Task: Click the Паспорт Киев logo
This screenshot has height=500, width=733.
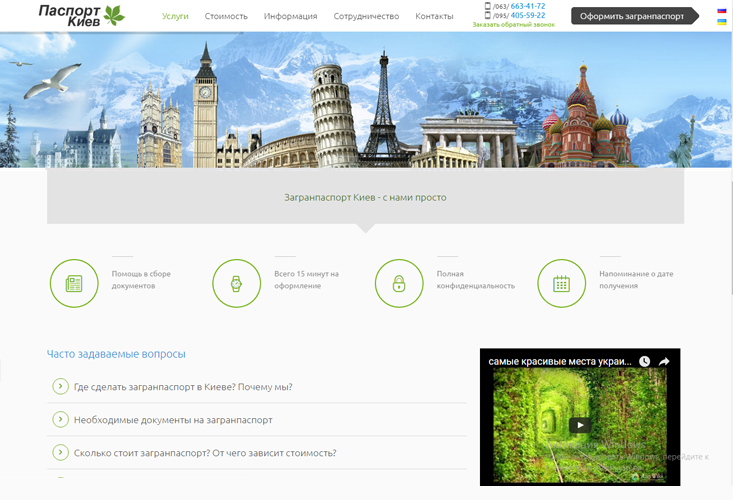Action: point(82,15)
